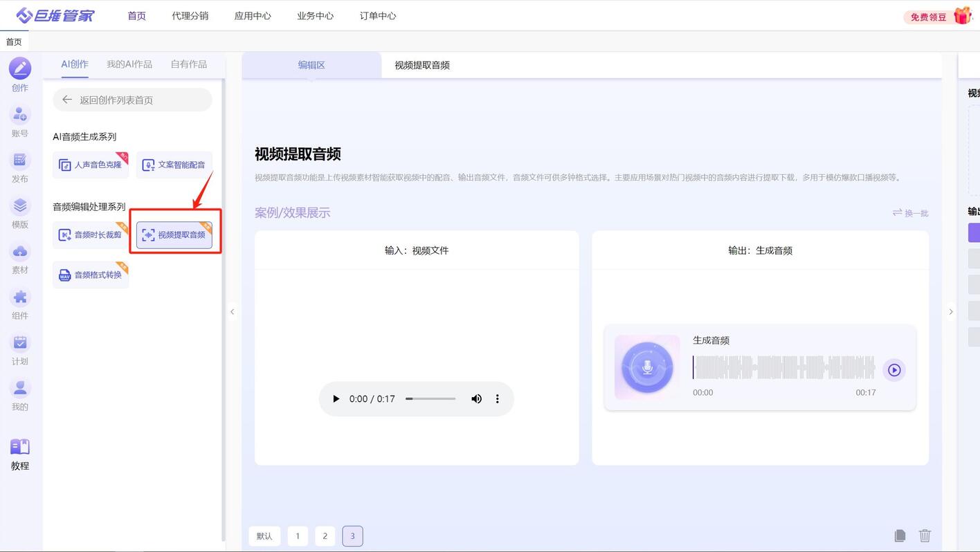The image size is (980, 552).
Task: Collapse the left panel arrow
Action: pyautogui.click(x=233, y=312)
